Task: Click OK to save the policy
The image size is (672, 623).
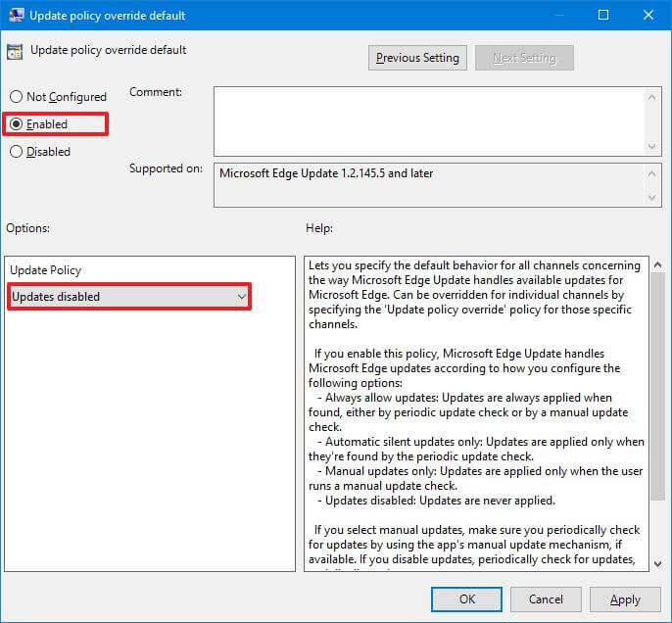Action: point(466,599)
